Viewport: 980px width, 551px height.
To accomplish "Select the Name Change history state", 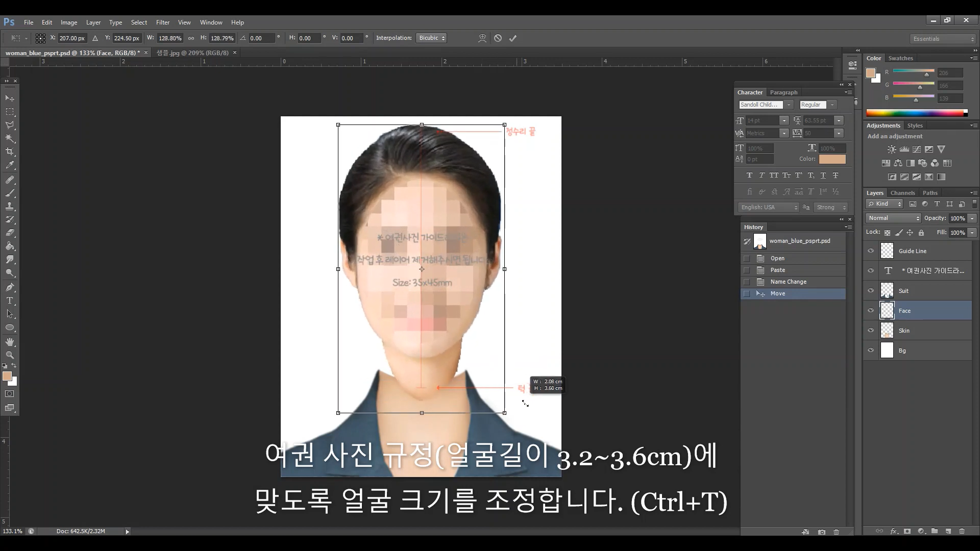I will pos(788,282).
